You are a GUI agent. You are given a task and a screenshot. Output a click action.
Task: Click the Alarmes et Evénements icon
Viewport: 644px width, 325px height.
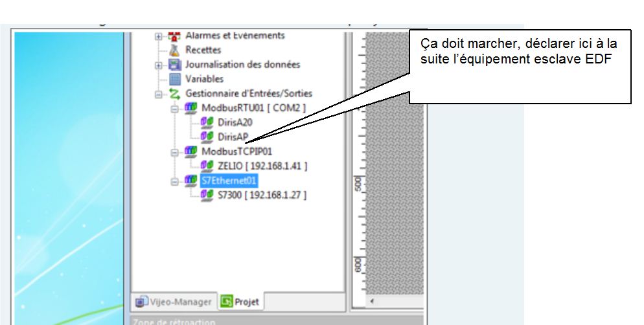[x=174, y=36]
